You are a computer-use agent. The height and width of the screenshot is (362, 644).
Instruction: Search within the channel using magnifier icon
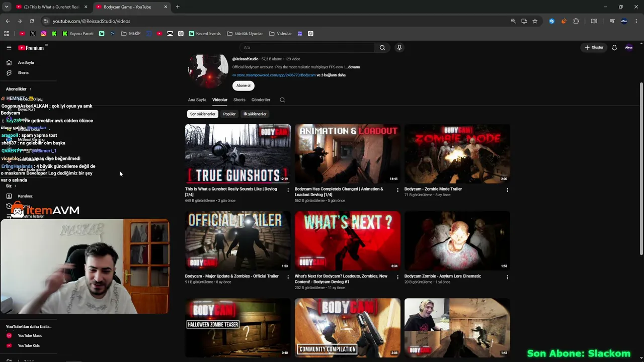(282, 100)
